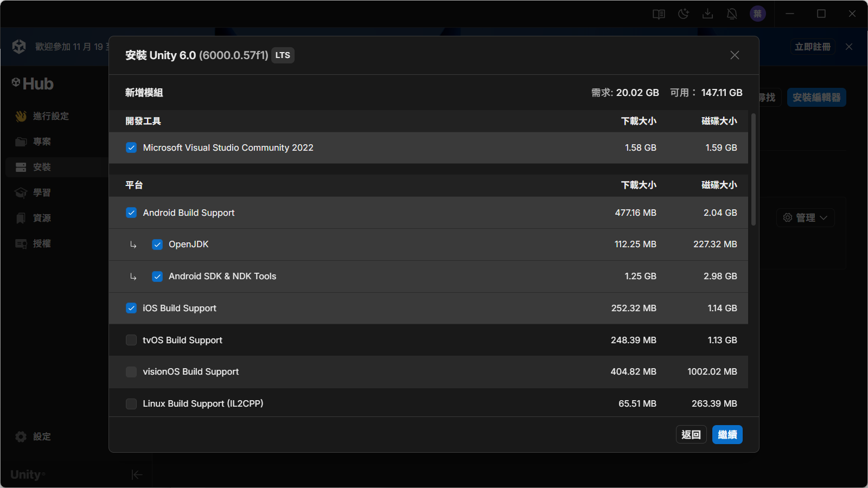Click the module list scrollbar
Viewport: 868px width, 488px height.
coord(754,169)
